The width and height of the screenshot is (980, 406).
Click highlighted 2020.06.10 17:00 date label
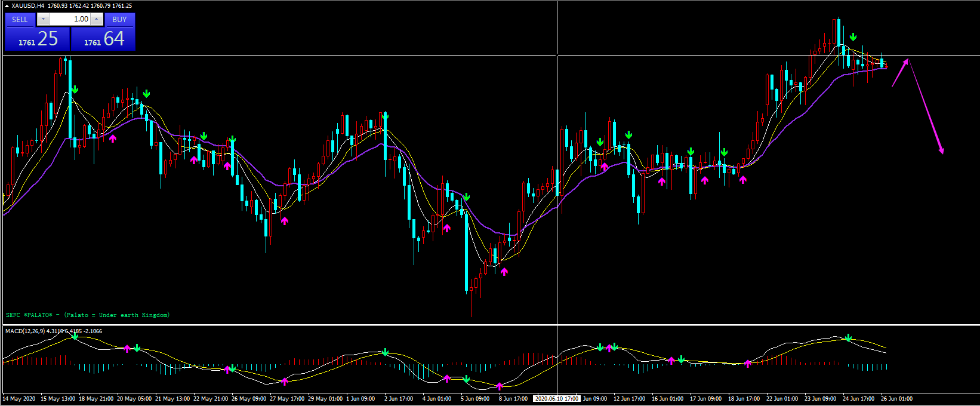(556, 399)
